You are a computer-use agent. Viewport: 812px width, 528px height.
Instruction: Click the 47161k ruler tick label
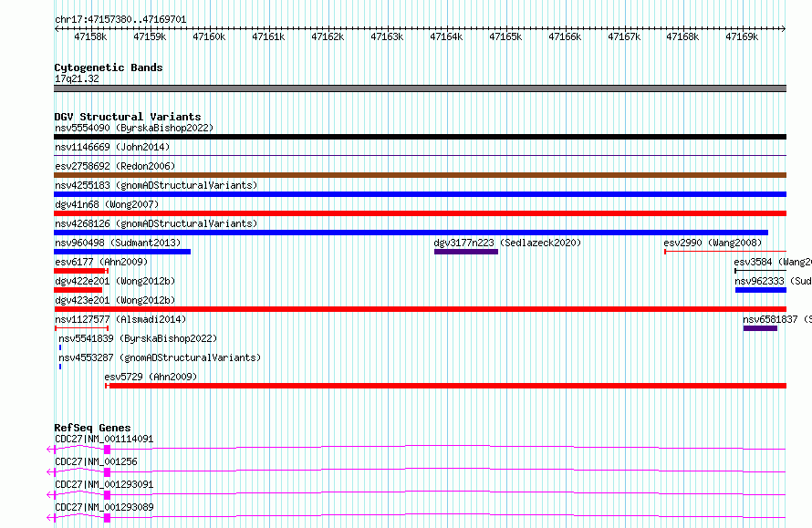point(268,36)
